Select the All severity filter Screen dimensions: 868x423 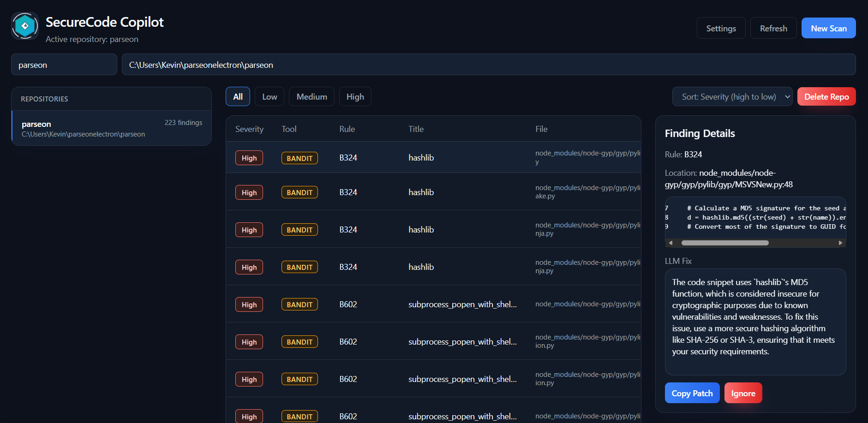pos(238,96)
